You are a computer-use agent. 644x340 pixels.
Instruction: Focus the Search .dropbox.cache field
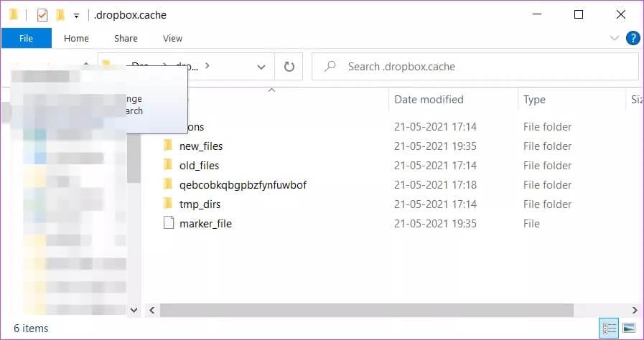click(475, 67)
